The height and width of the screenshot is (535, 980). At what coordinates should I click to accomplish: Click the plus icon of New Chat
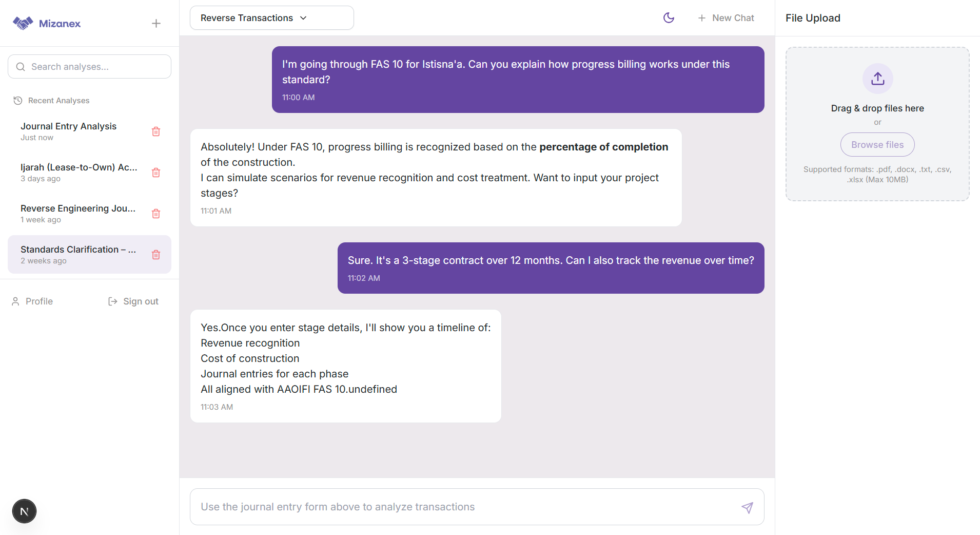pos(701,18)
